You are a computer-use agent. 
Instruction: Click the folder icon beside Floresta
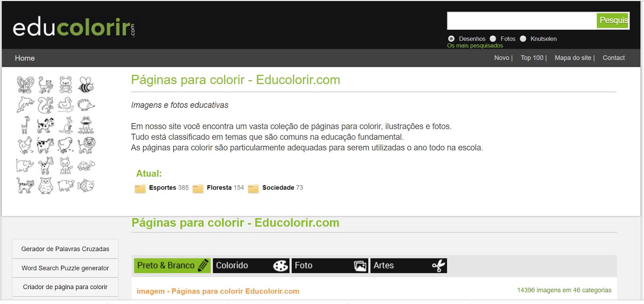click(198, 188)
